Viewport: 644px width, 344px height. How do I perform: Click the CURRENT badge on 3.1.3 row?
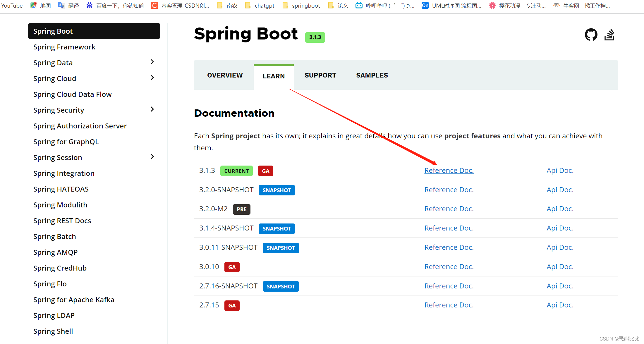coord(236,171)
